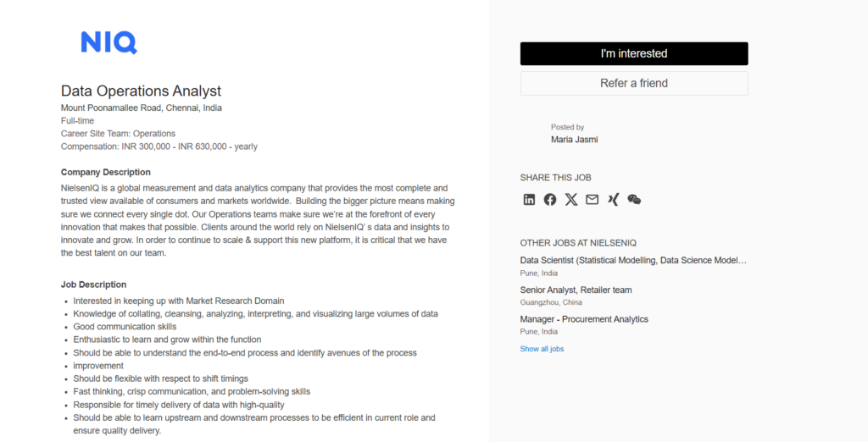Share this job on Facebook
The height and width of the screenshot is (442, 868).
[x=550, y=200]
